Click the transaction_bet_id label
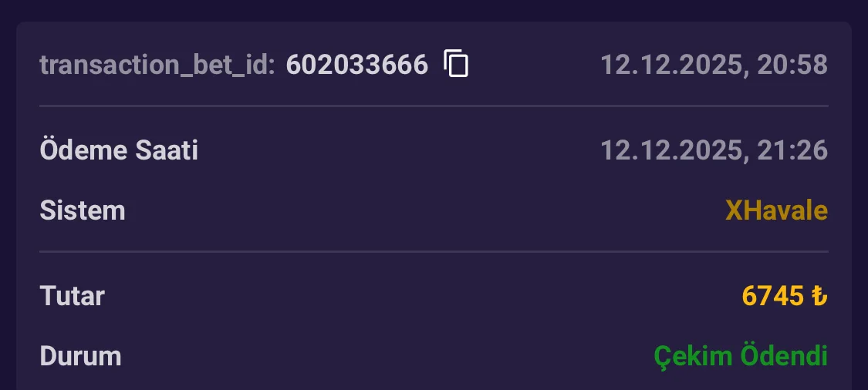This screenshot has height=390, width=868. pyautogui.click(x=157, y=66)
